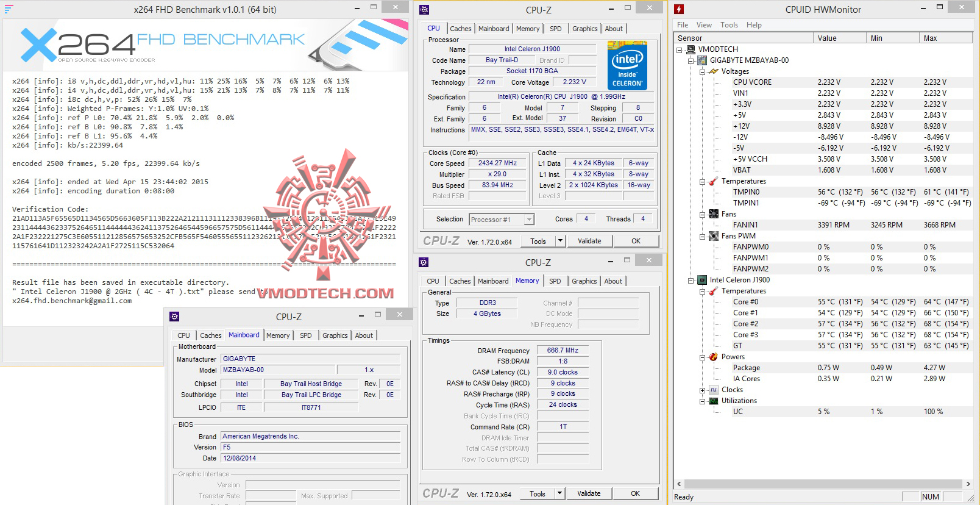
Task: Click the Powers icon in HWMonitor tree
Action: [x=714, y=357]
